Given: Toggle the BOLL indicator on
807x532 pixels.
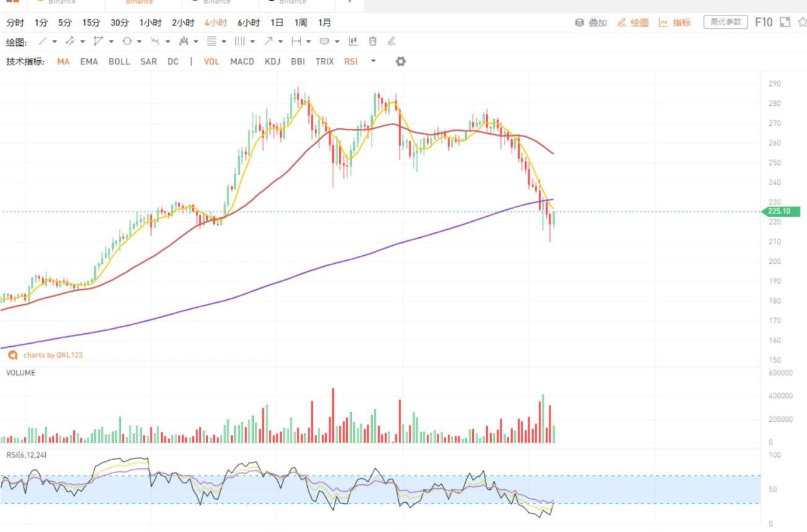Looking at the screenshot, I should (119, 61).
